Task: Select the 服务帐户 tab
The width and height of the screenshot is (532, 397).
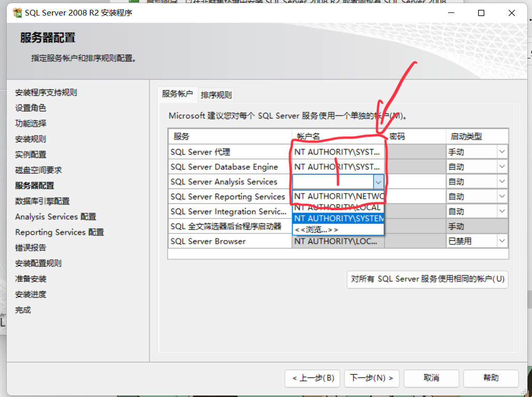Action: (x=178, y=94)
